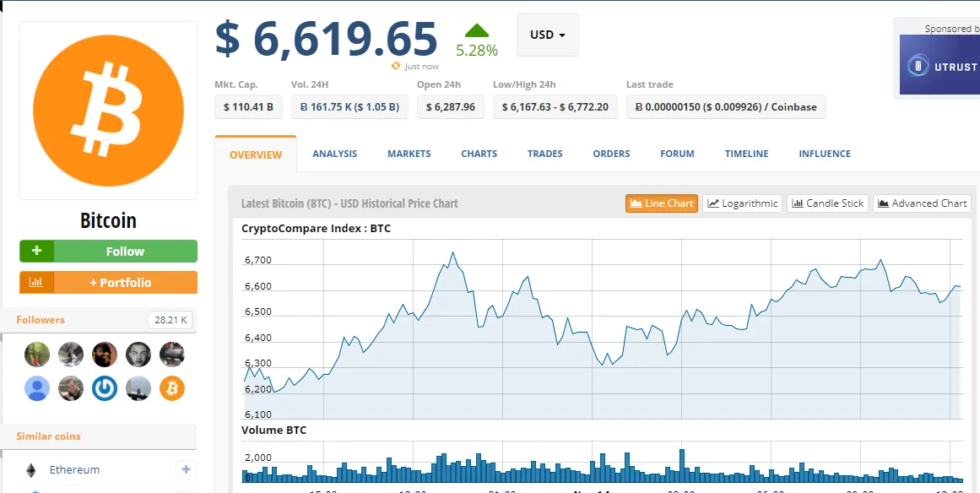Click the Open 24h $ 6,287.96 value
Screen dimensions: 980x493
point(451,107)
